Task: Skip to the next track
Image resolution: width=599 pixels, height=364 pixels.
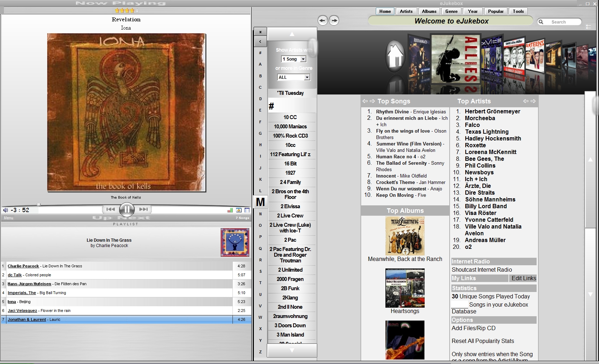Action: tap(143, 209)
